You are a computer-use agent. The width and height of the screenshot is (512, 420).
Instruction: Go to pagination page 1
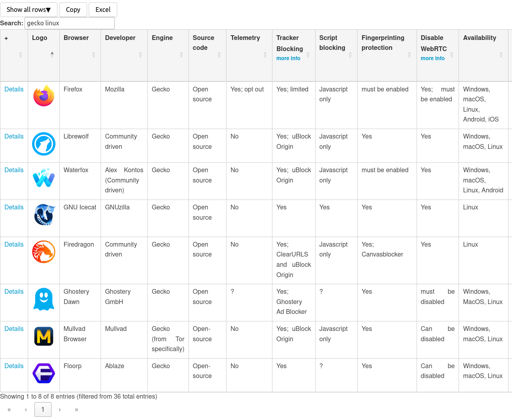[43, 409]
